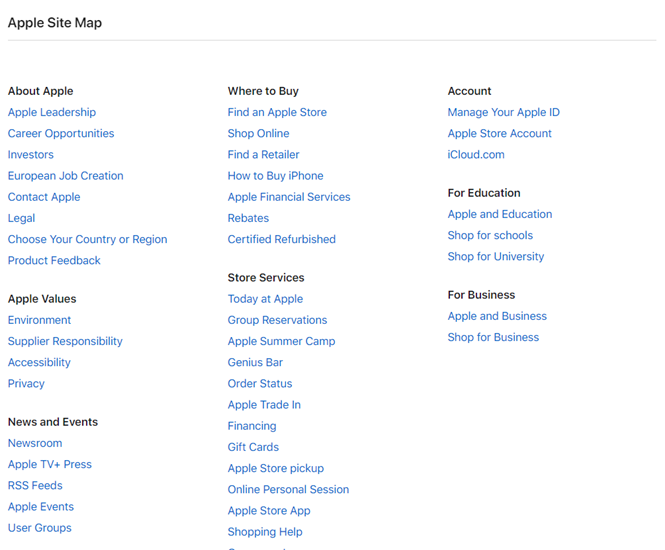Open the Apple Leadership link
Viewport: 665px width, 550px height.
pyautogui.click(x=52, y=112)
